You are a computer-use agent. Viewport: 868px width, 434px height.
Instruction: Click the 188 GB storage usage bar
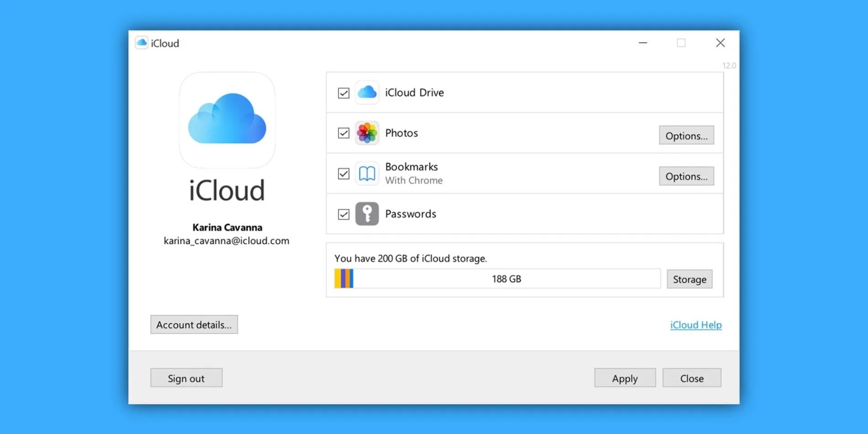498,279
